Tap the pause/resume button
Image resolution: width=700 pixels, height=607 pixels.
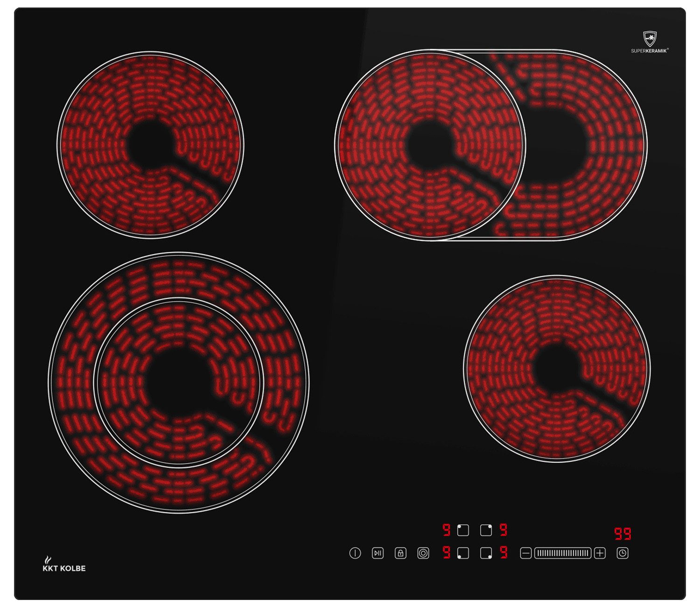(x=378, y=553)
